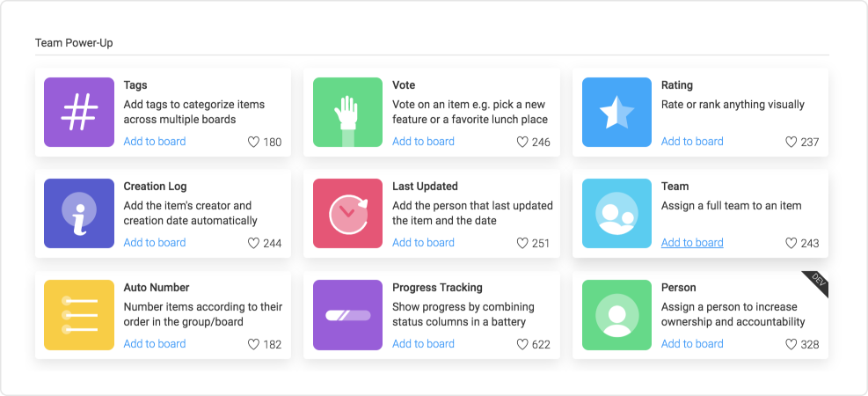This screenshot has width=868, height=396.
Task: Click the DEV ribbon on Person card
Action: [816, 282]
